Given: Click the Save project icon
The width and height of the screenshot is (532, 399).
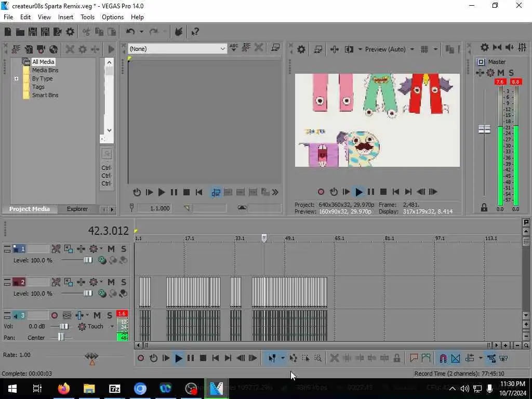Looking at the screenshot, I should click(x=33, y=32).
